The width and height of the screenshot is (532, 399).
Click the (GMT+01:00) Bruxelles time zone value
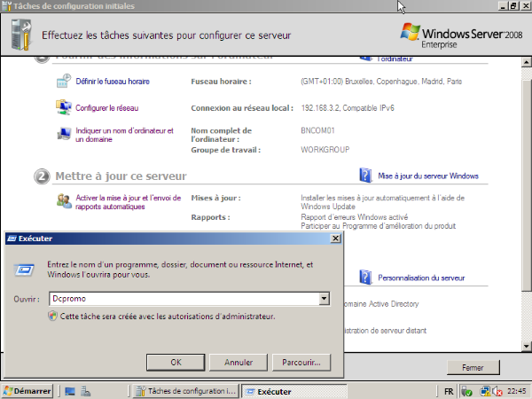click(381, 82)
